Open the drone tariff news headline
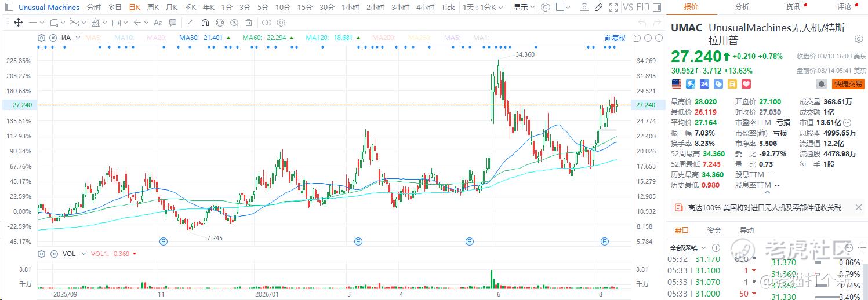Image resolution: width=868 pixels, height=300 pixels. (764, 207)
